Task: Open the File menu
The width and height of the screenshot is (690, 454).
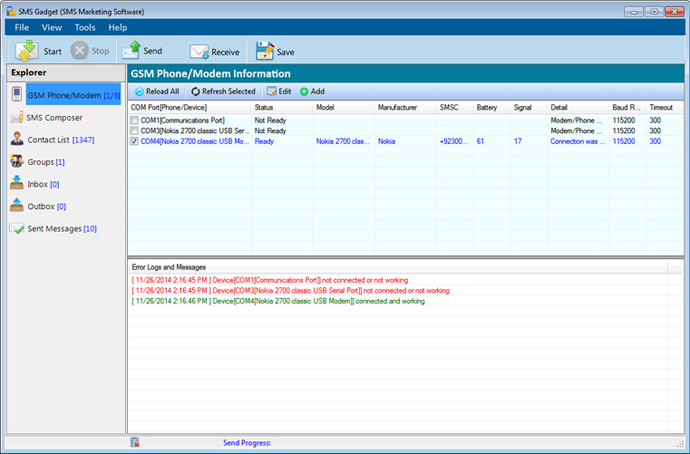Action: (x=21, y=27)
